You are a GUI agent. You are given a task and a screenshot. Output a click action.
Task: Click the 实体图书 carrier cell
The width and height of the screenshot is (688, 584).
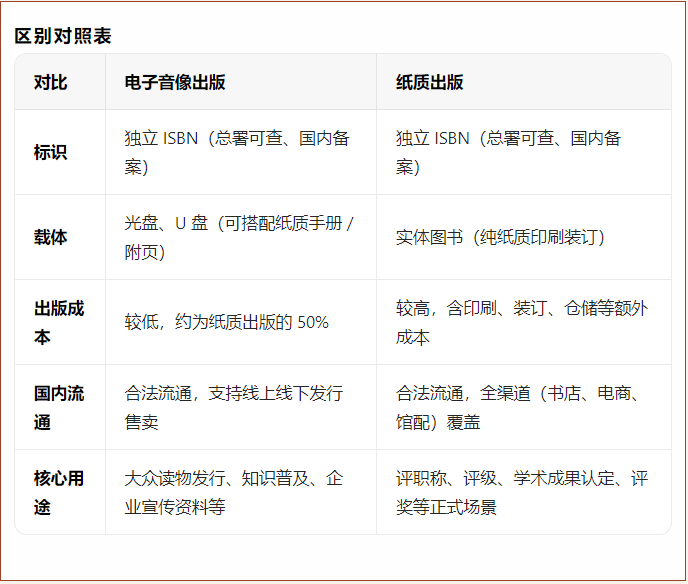click(x=500, y=237)
